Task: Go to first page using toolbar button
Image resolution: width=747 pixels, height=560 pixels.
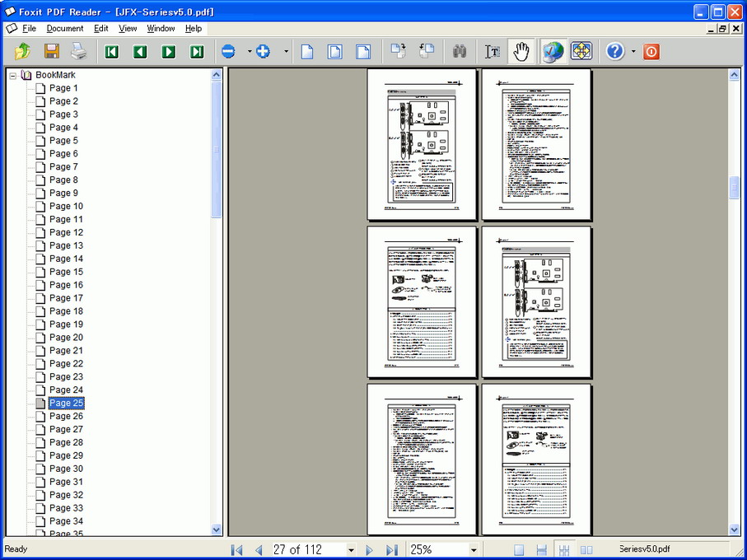Action: [111, 51]
